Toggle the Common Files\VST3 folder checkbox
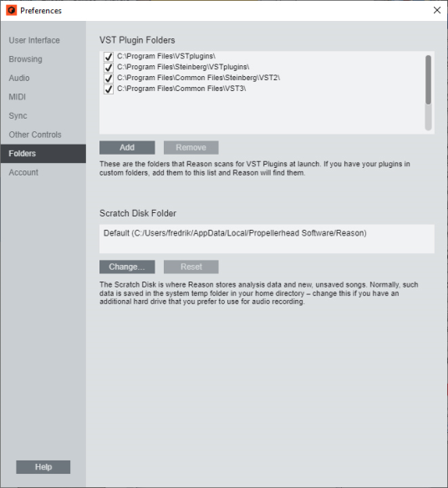This screenshot has width=448, height=488. pos(109,89)
